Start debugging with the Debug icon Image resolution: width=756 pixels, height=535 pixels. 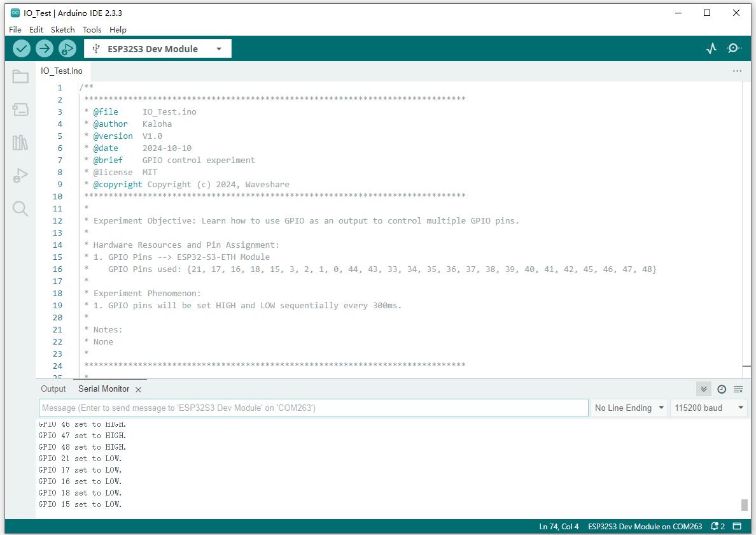point(67,48)
